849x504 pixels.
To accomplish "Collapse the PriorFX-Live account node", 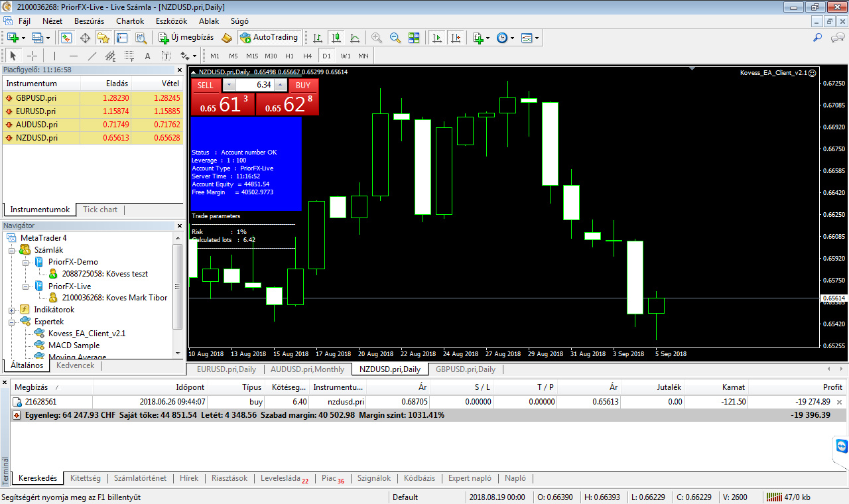I will pyautogui.click(x=26, y=286).
